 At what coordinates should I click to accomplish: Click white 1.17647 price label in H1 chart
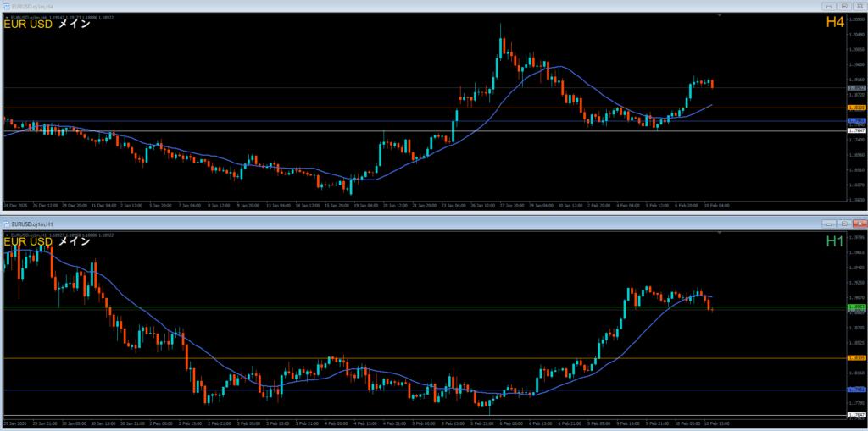click(x=856, y=415)
